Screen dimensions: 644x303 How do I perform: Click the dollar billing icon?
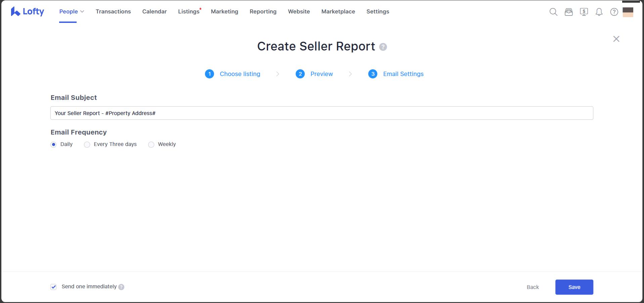click(x=584, y=12)
